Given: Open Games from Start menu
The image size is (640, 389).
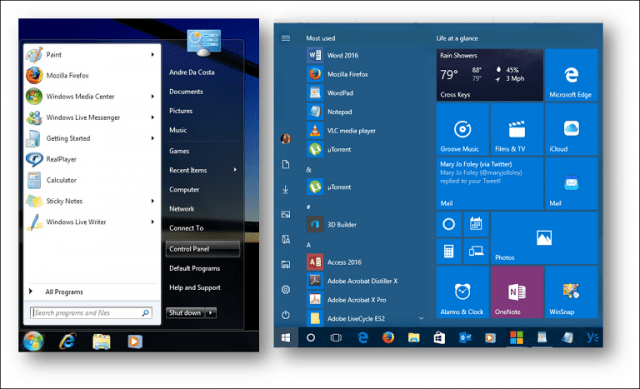Looking at the screenshot, I should (x=179, y=151).
